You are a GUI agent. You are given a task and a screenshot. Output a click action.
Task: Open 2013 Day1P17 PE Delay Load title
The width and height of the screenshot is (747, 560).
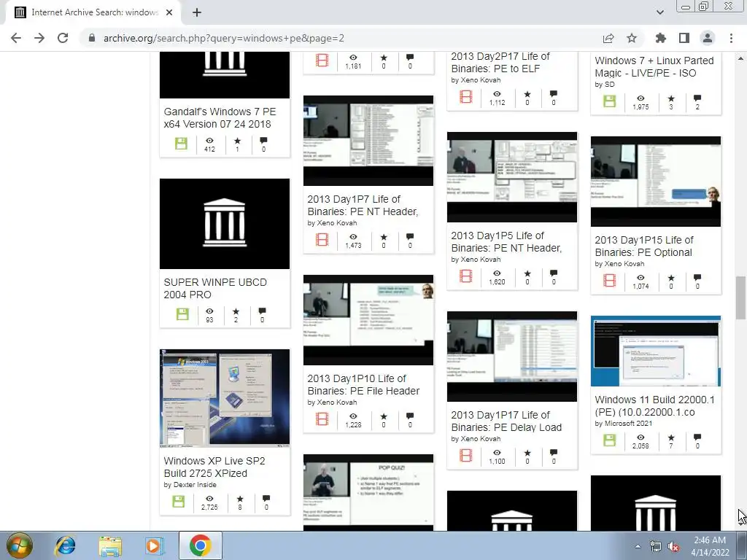(506, 421)
